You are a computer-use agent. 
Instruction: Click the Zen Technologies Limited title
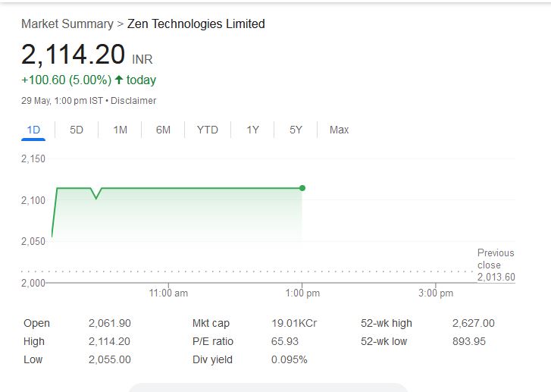pyautogui.click(x=196, y=24)
